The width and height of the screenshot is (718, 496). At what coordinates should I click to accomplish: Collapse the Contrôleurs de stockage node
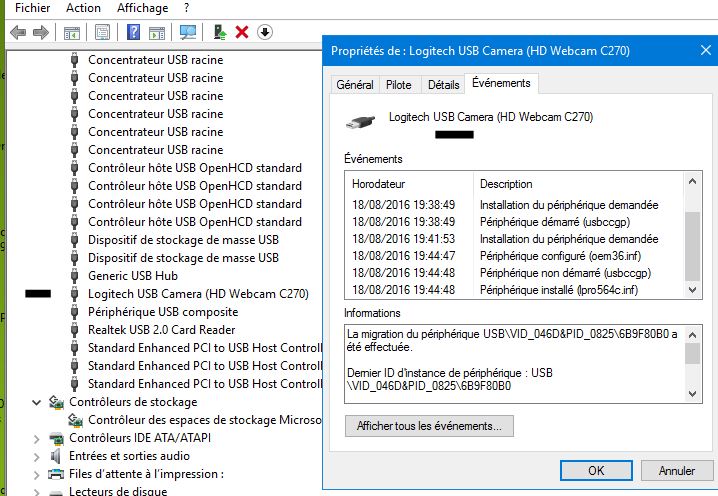pos(37,403)
